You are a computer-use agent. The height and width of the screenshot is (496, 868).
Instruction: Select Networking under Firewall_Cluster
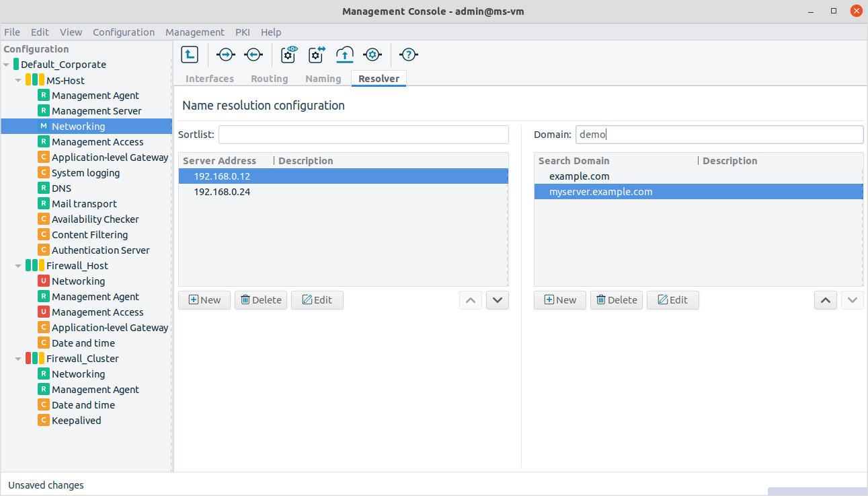pos(78,374)
